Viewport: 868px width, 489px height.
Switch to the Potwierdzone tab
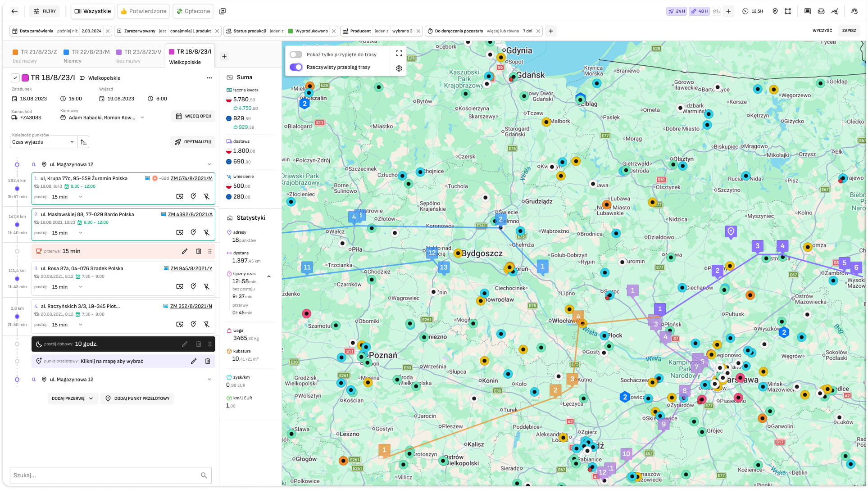(x=143, y=11)
